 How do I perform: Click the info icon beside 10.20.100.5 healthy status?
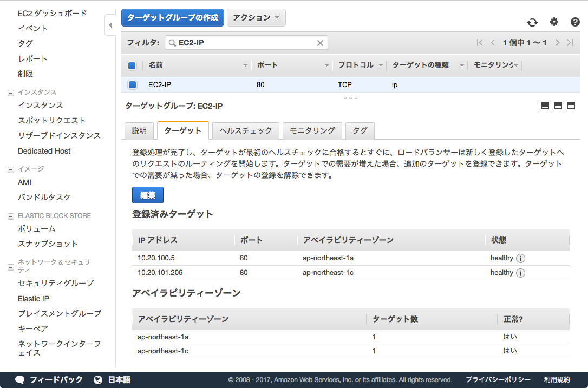point(520,258)
